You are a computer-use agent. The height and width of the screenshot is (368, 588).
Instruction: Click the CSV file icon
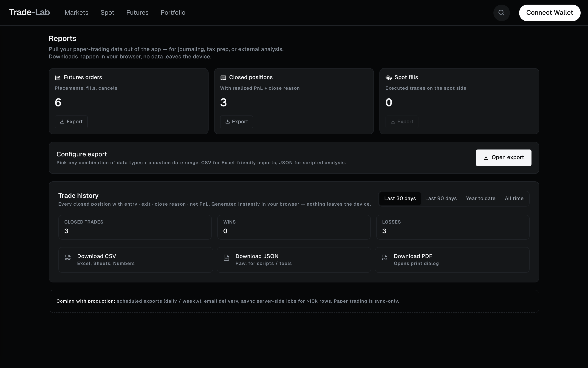tap(68, 257)
